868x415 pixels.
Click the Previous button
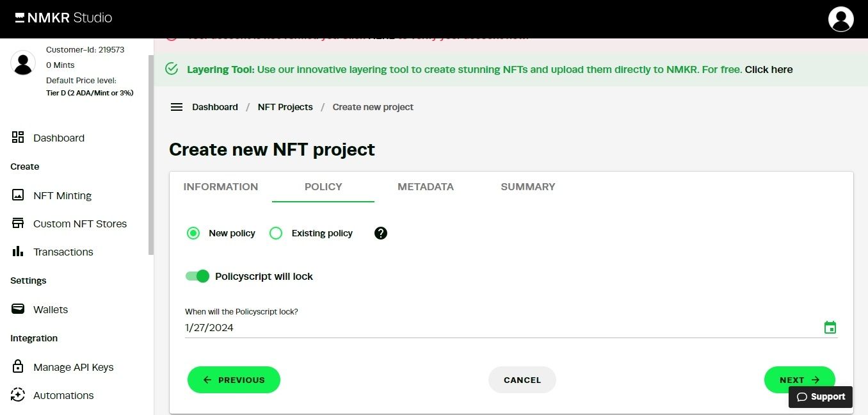[x=234, y=380]
